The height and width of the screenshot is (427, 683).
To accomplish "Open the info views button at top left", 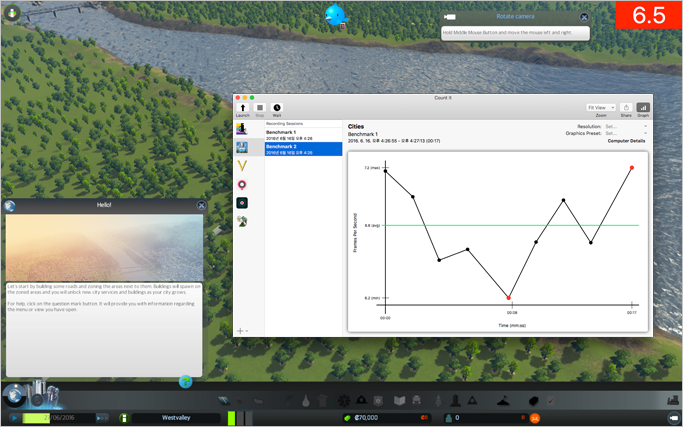I will (12, 13).
